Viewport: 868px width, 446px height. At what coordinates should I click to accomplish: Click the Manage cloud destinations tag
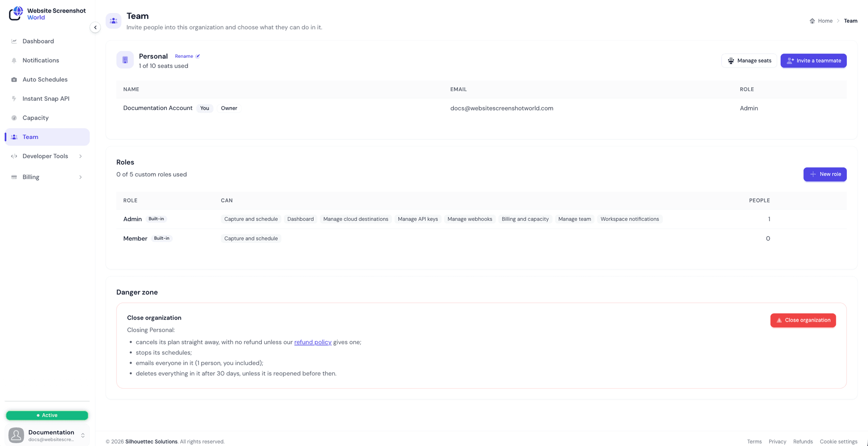click(356, 219)
